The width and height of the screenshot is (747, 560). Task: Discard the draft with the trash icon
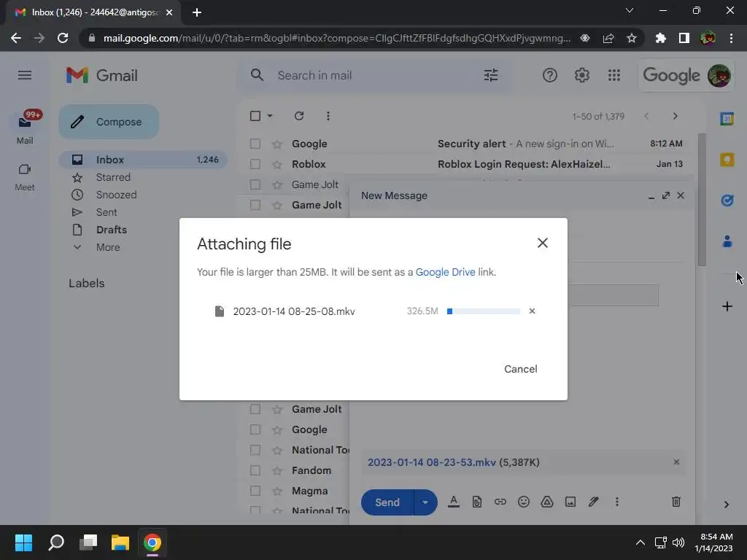[x=676, y=502]
